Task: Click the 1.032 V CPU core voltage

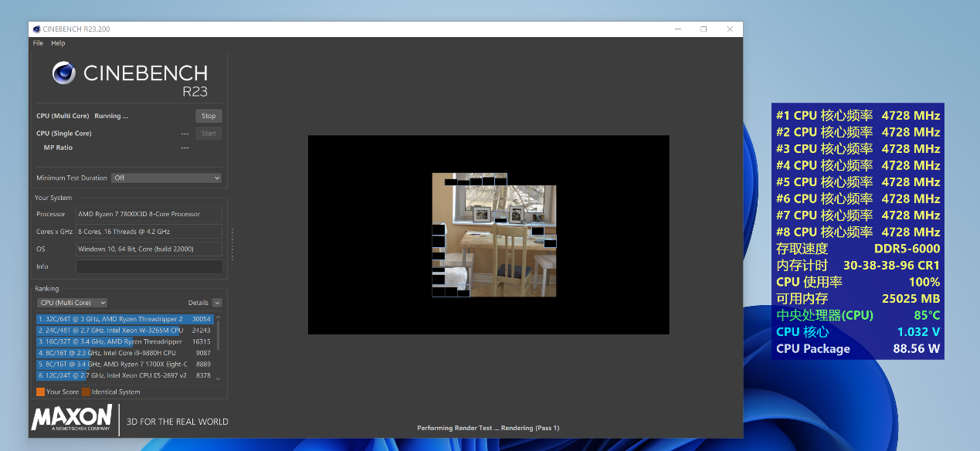Action: (x=918, y=332)
